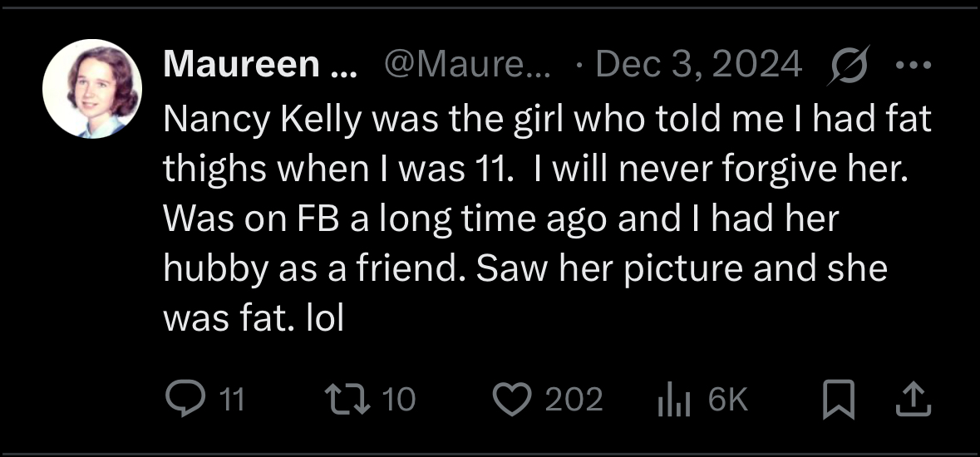This screenshot has height=457, width=980.
Task: Visit the Maureen display name profile link
Action: coord(260,64)
